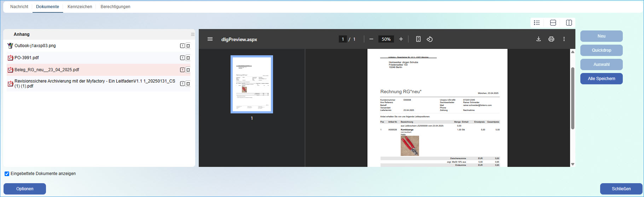
Task: Download the previewed PDF document
Action: [x=538, y=39]
